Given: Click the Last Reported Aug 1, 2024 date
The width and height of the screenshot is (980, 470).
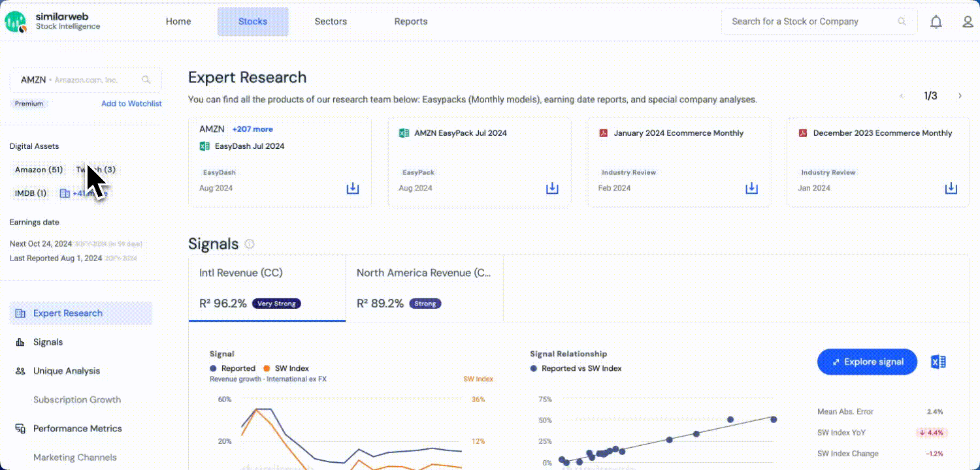Looking at the screenshot, I should click(x=56, y=258).
